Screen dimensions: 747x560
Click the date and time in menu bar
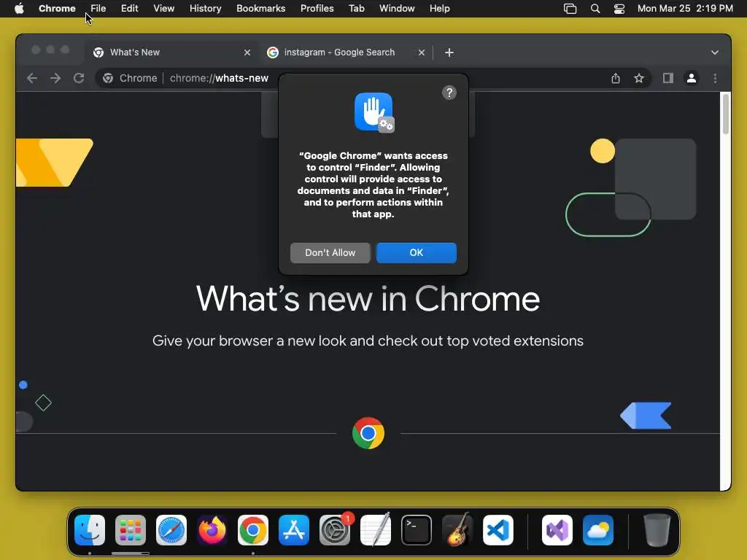[x=685, y=9]
